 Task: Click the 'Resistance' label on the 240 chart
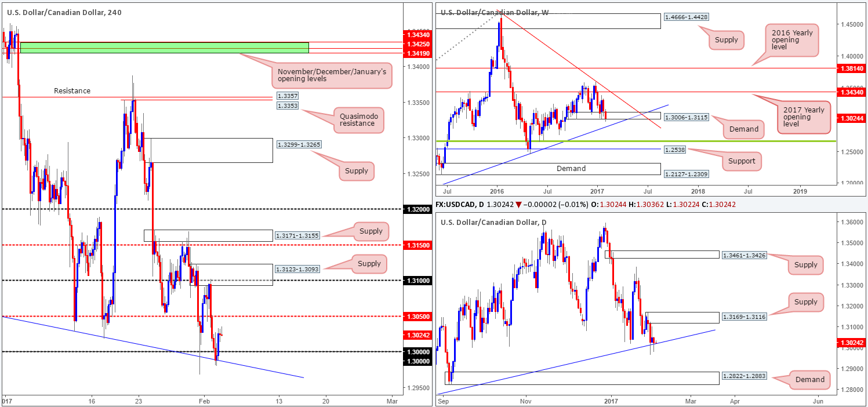coord(72,91)
